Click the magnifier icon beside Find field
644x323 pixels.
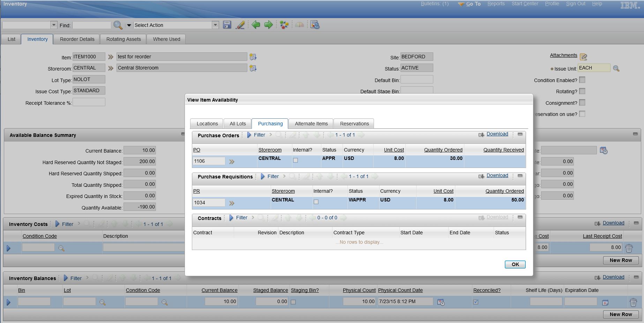pyautogui.click(x=118, y=25)
